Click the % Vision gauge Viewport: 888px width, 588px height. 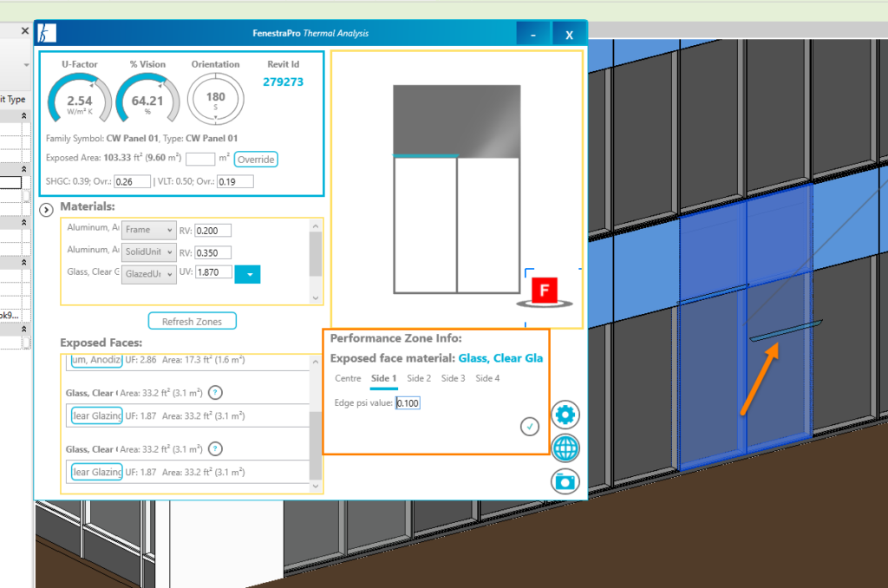[x=147, y=99]
